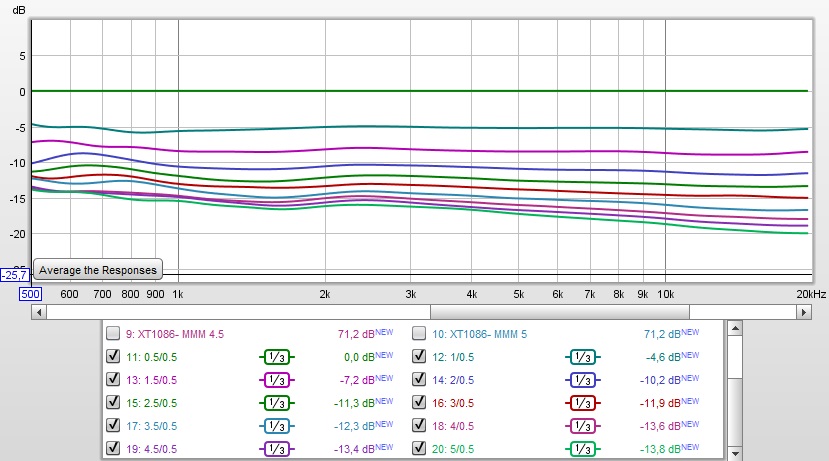The image size is (829, 461).
Task: Click the legend scroll down arrow
Action: pyautogui.click(x=735, y=453)
